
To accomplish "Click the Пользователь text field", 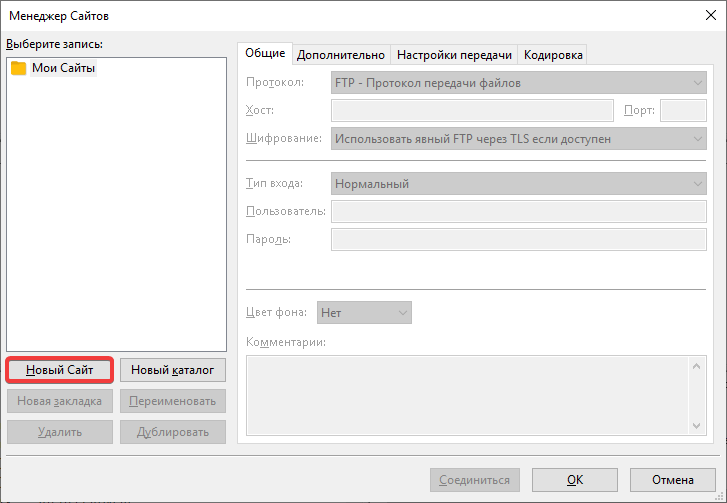I will click(x=518, y=211).
